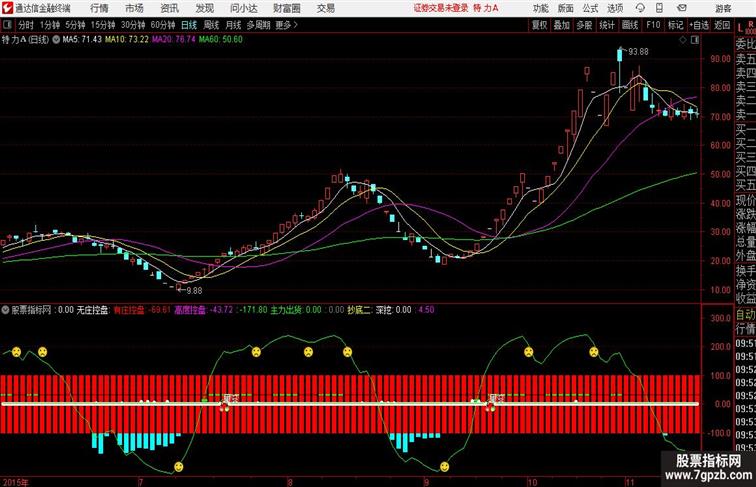Open the 功能 menu
This screenshot has height=487, width=756.
click(541, 8)
